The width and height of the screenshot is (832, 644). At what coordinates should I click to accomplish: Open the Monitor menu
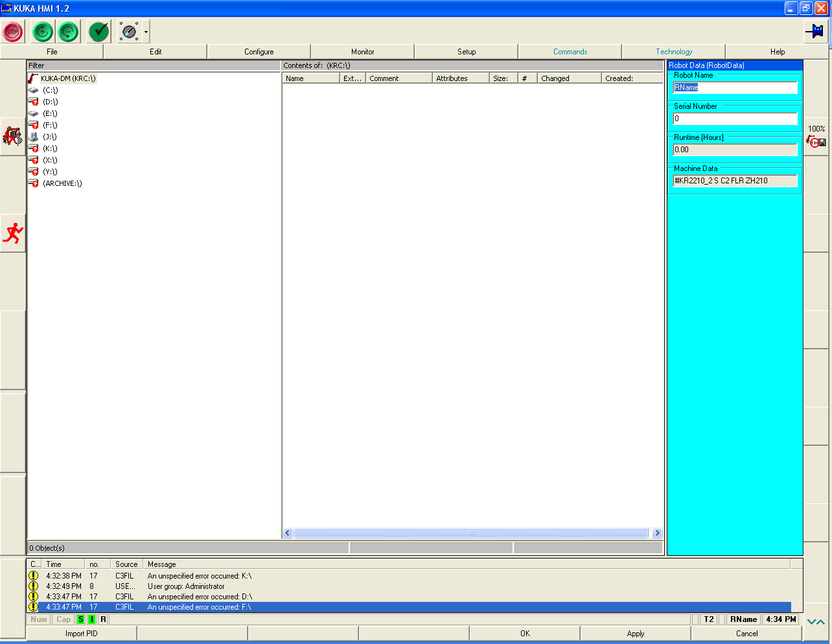click(363, 52)
